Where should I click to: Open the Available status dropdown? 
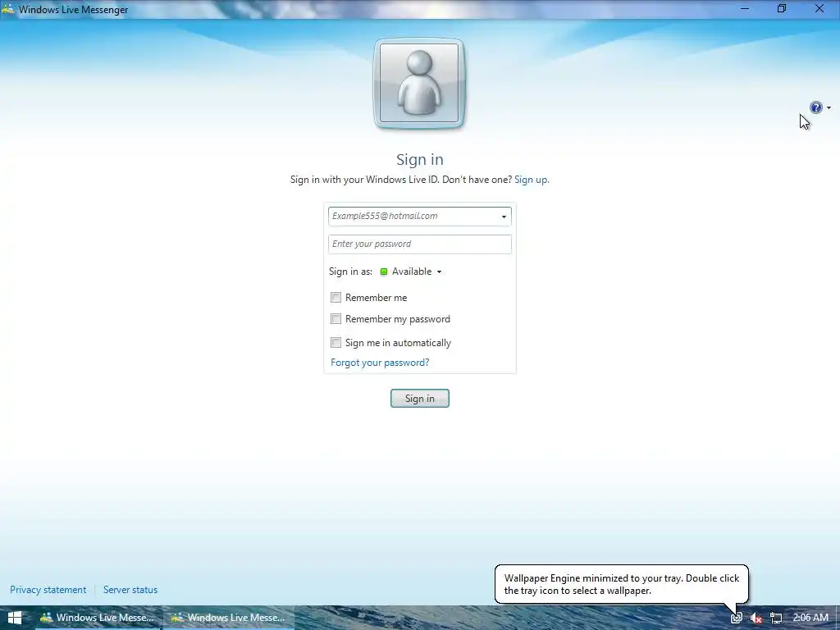click(411, 272)
